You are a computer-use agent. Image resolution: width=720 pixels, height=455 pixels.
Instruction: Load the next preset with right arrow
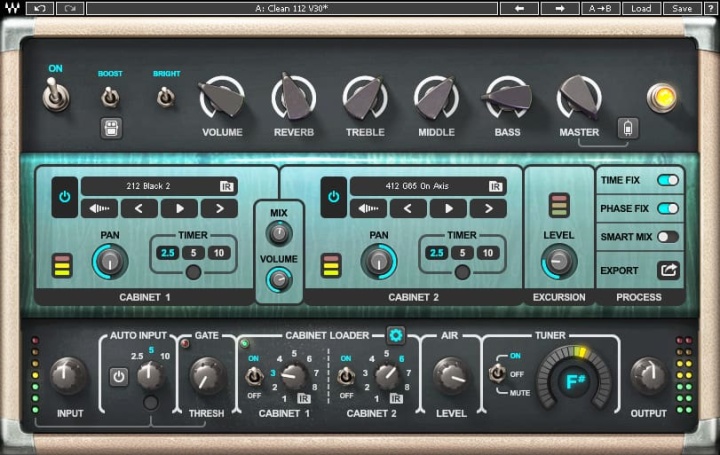pyautogui.click(x=559, y=8)
